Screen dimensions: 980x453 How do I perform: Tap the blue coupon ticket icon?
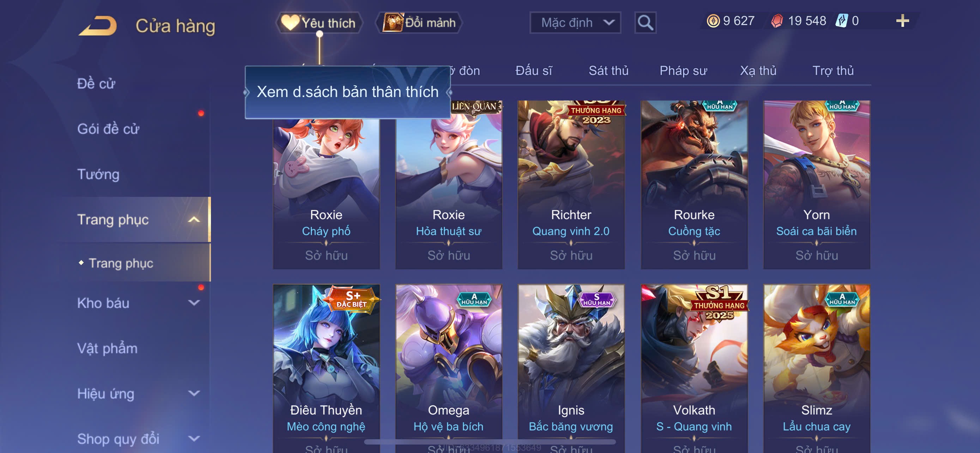pyautogui.click(x=841, y=20)
